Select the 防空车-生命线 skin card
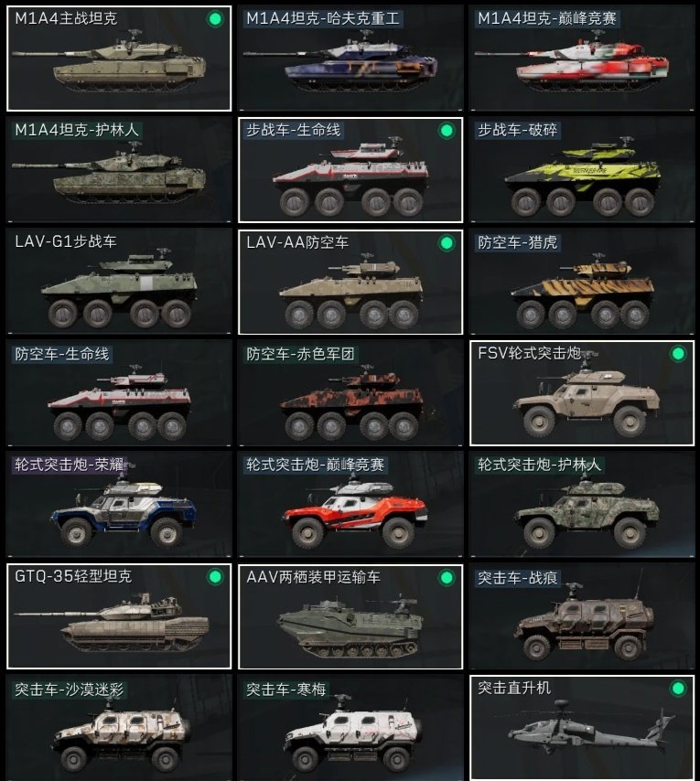This screenshot has height=781, width=700. [x=119, y=393]
